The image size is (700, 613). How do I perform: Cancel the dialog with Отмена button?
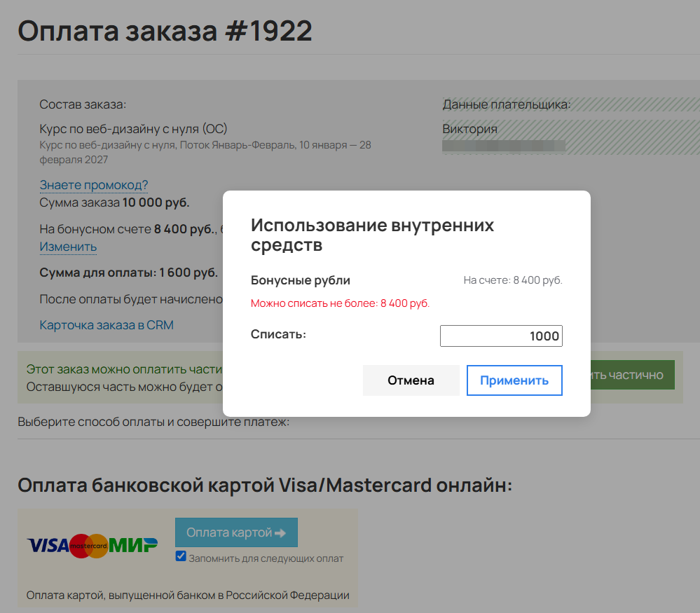[x=411, y=380]
